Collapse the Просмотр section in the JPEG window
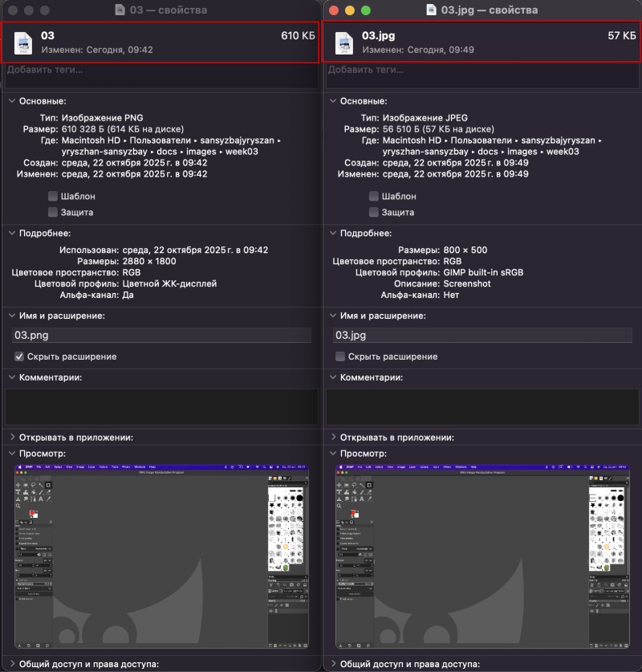Screen dimensions: 642x672 [333, 454]
